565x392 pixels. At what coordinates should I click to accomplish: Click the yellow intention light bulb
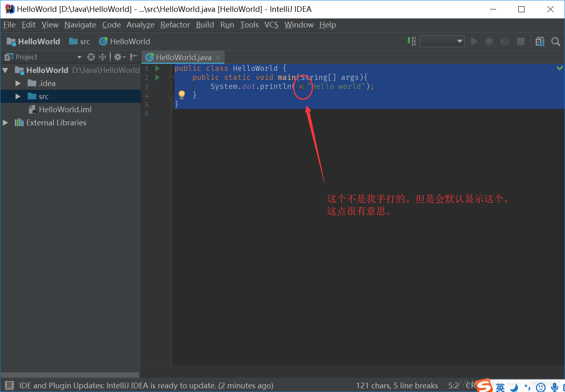click(182, 95)
